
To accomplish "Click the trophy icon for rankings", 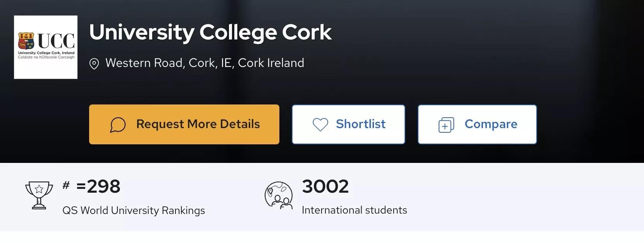I will pos(39,195).
